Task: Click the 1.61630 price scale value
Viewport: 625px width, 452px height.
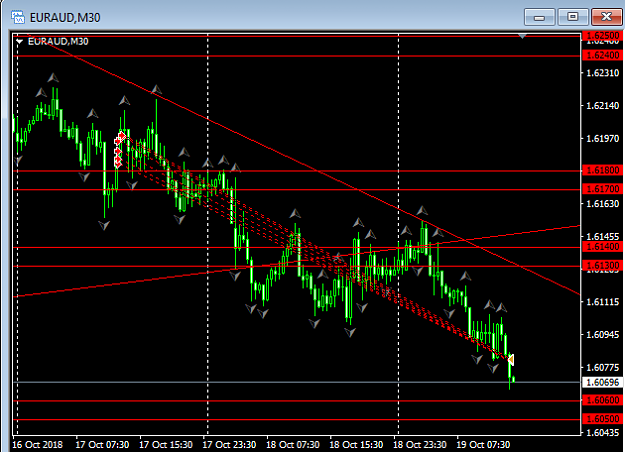Action: (x=603, y=204)
